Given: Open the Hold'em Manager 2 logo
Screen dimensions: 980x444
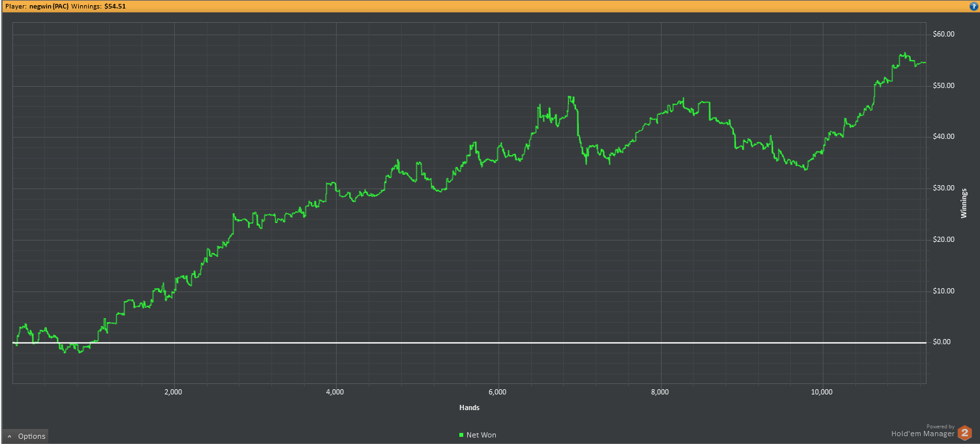Looking at the screenshot, I should point(965,433).
